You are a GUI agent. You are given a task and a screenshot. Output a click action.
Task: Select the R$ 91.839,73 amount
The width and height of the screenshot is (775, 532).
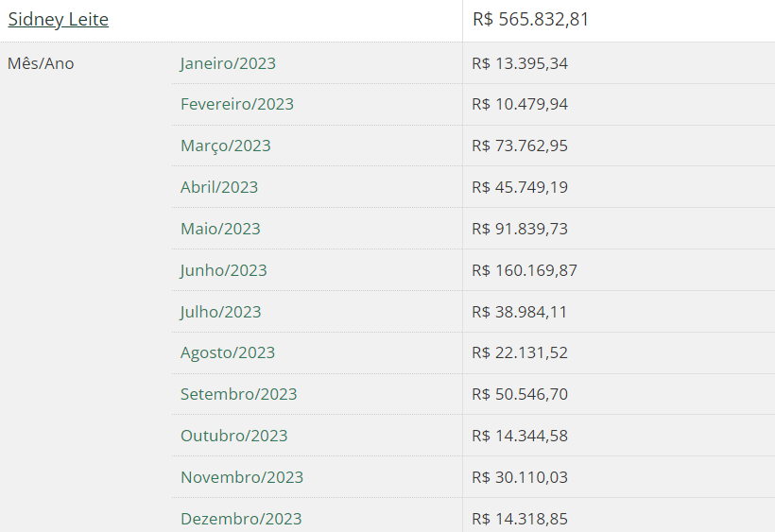pos(520,229)
